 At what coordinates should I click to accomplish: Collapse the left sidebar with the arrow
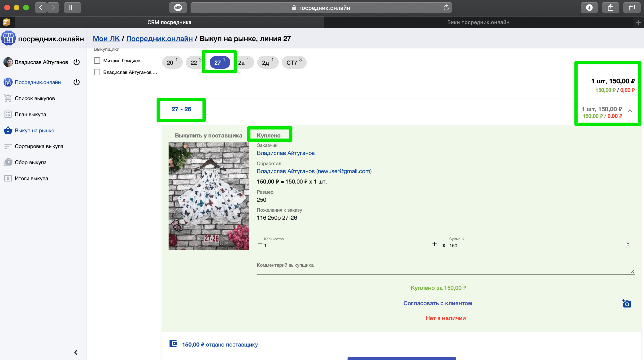pyautogui.click(x=76, y=352)
